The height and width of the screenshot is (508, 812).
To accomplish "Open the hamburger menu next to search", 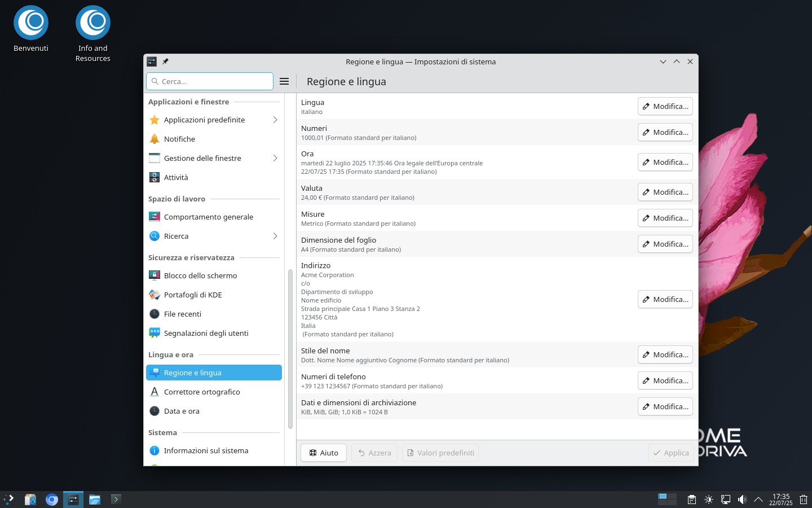I will tap(284, 81).
